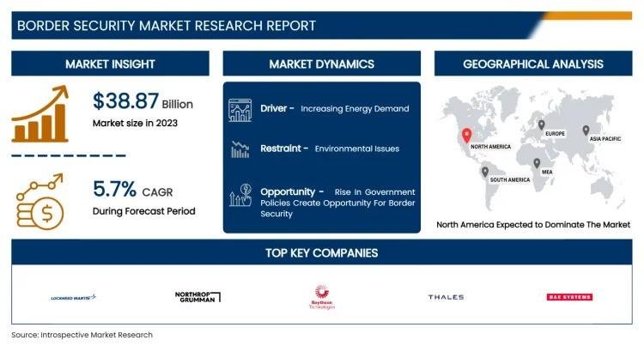
Task: Click the 'During Forecast Period' text
Action: 143,211
